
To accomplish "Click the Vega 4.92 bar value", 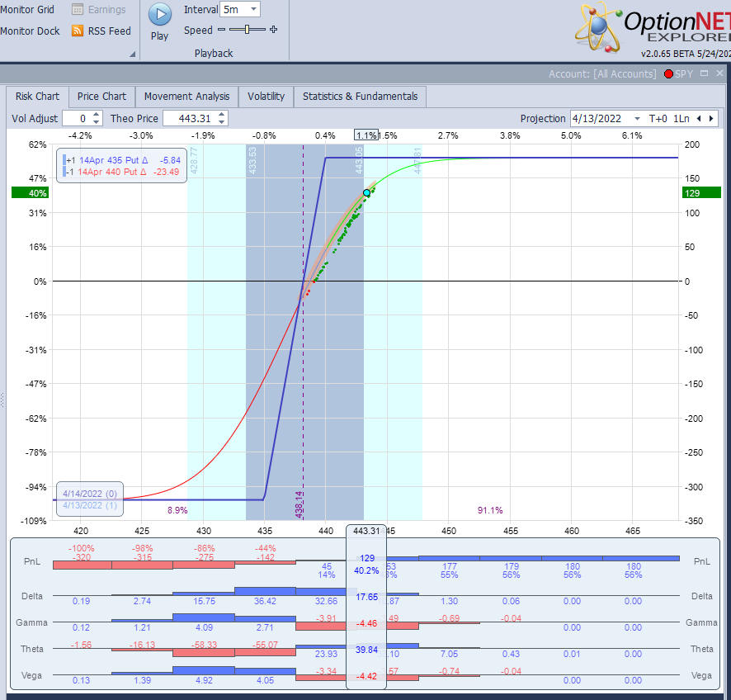I will (204, 680).
